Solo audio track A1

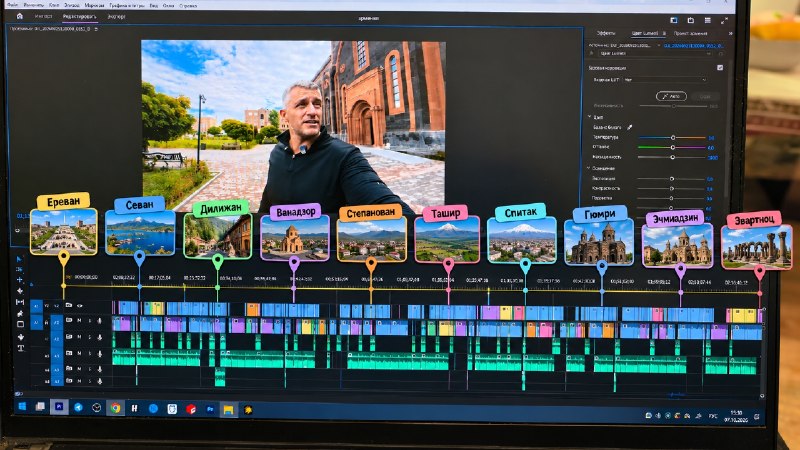(x=90, y=321)
